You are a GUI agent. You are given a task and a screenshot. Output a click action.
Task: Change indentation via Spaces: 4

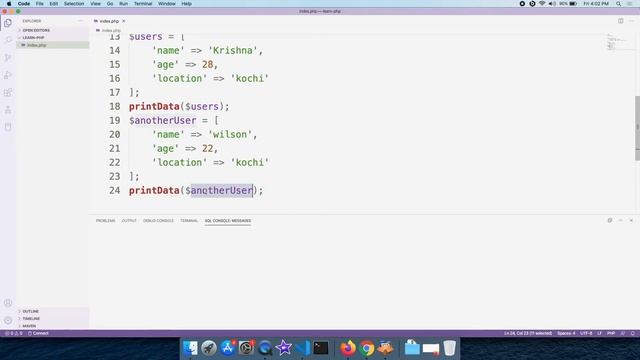(566, 333)
